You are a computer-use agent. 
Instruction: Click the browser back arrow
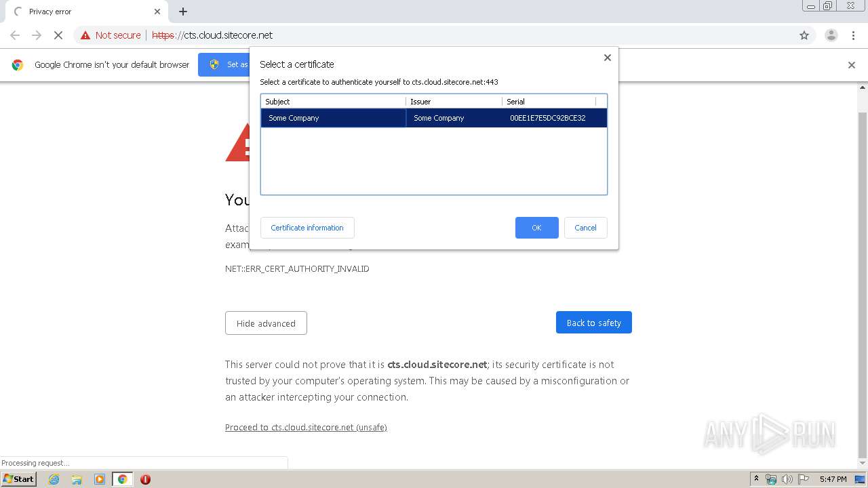15,35
